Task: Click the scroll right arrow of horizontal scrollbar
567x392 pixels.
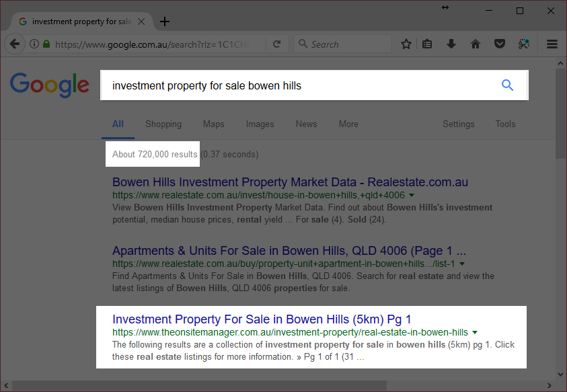Action: pyautogui.click(x=550, y=385)
